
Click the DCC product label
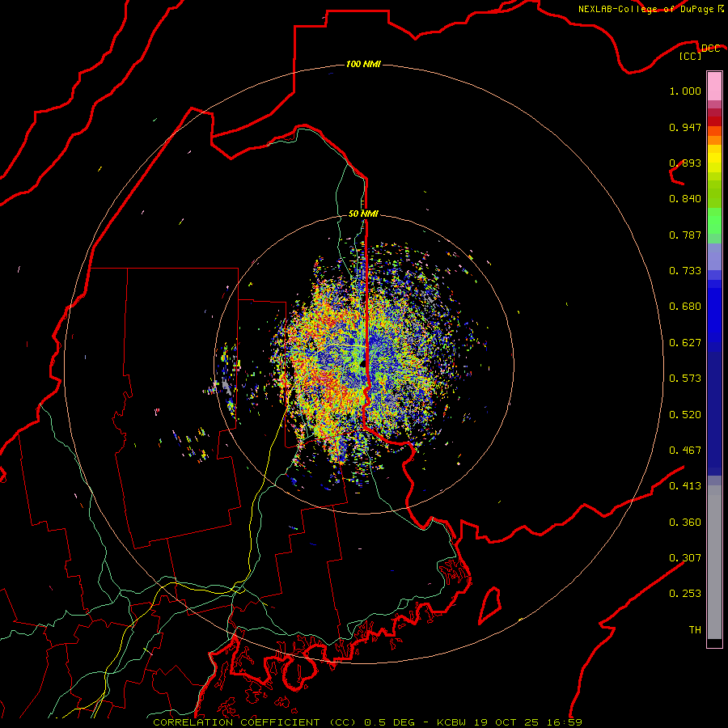pyautogui.click(x=711, y=48)
